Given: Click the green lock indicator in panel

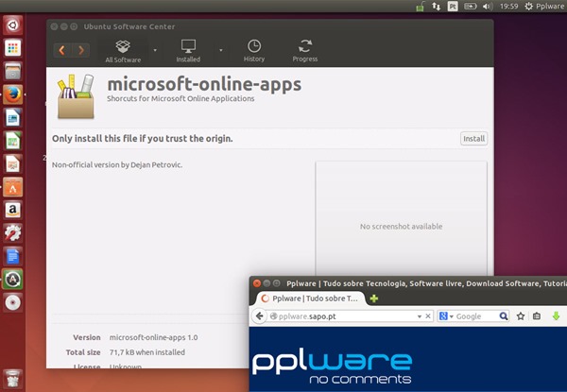Looking at the screenshot, I should [x=420, y=7].
